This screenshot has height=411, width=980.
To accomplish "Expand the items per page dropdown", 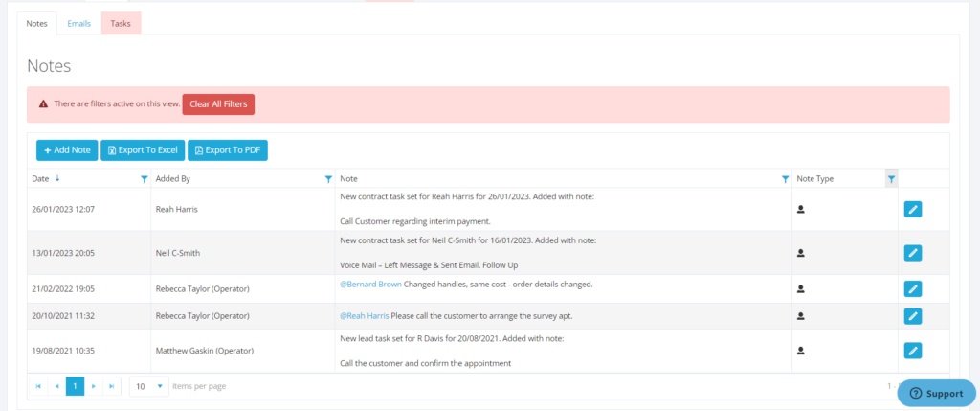I will (x=160, y=386).
